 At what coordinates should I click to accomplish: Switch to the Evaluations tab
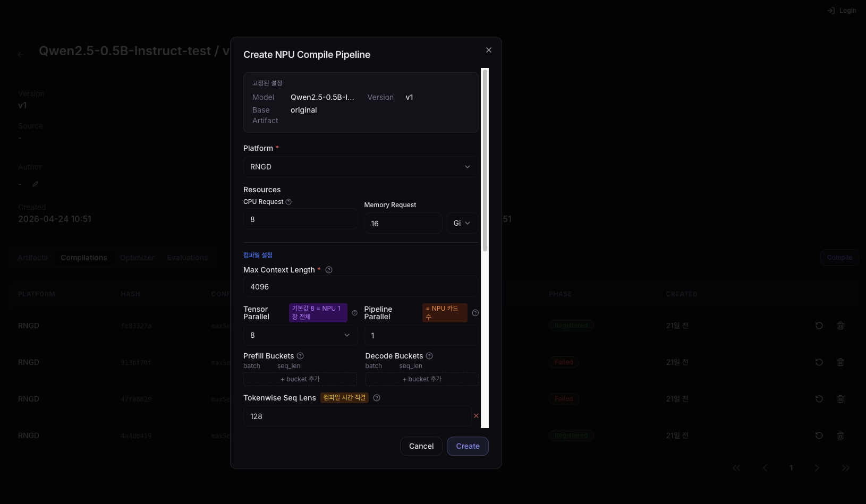pyautogui.click(x=188, y=258)
